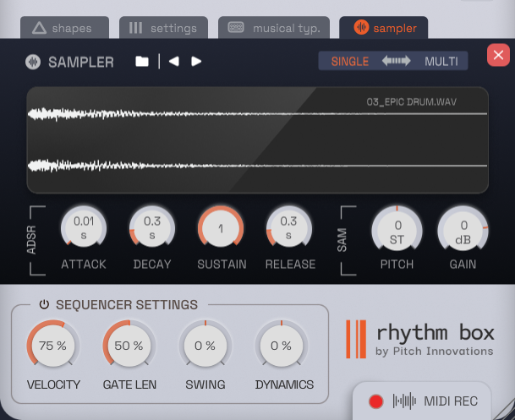This screenshot has width=515, height=420.
Task: Click the Gain knob showing 0 dB
Action: (x=463, y=231)
